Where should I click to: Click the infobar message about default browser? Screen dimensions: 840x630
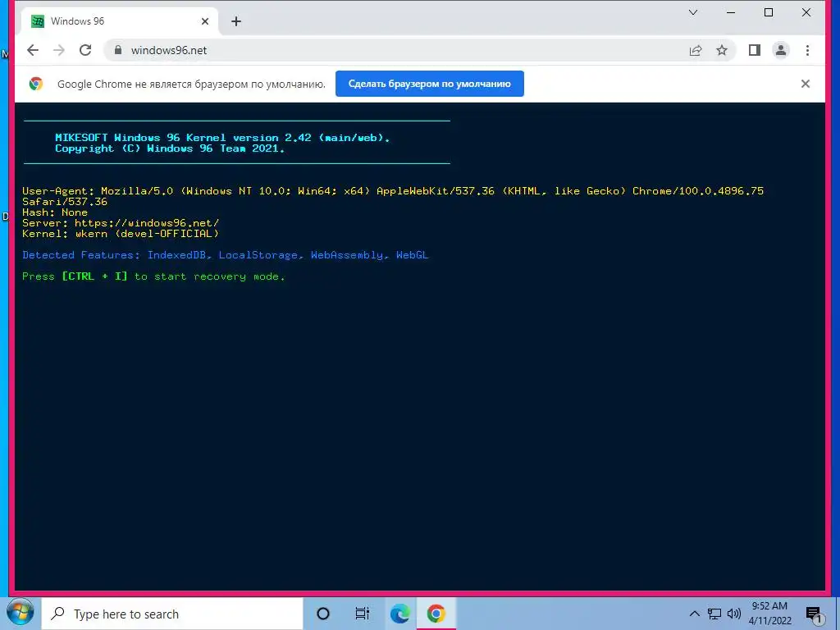click(x=191, y=84)
